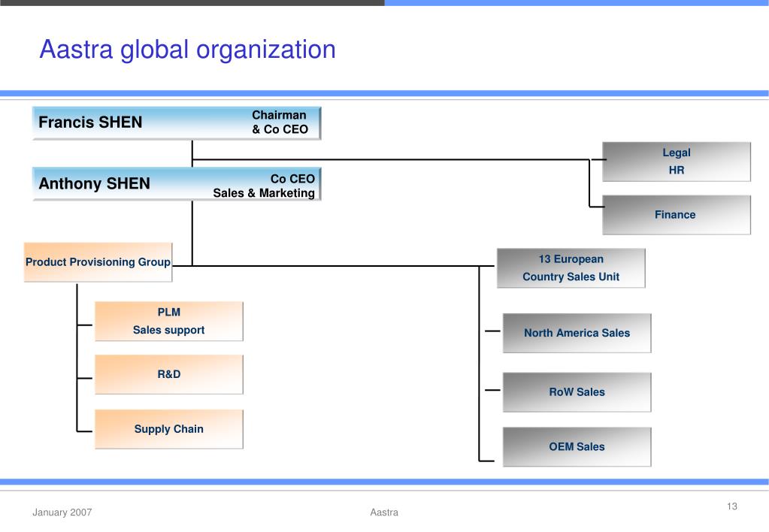Click the Anthony SHEN name box
The image size is (769, 532).
(x=177, y=184)
